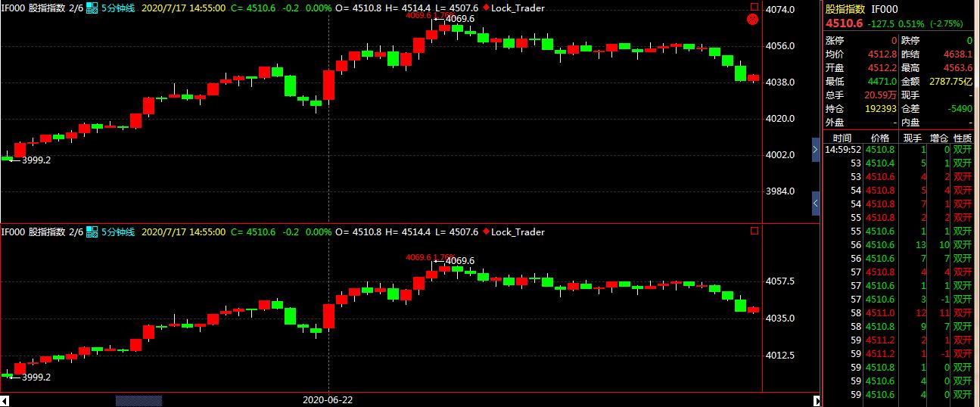The height and width of the screenshot is (407, 980).
Task: Click the 4057.5 price axis label in bottom chart
Action: 780,281
